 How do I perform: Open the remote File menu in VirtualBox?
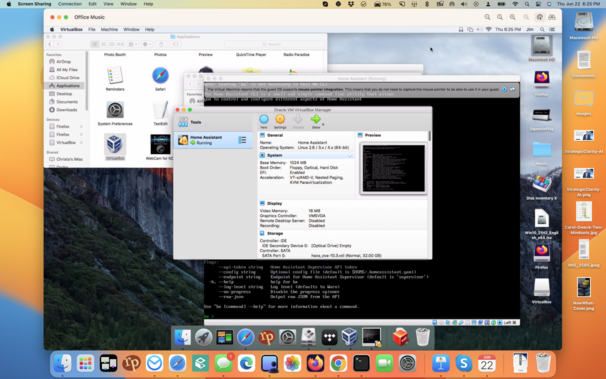tap(92, 29)
